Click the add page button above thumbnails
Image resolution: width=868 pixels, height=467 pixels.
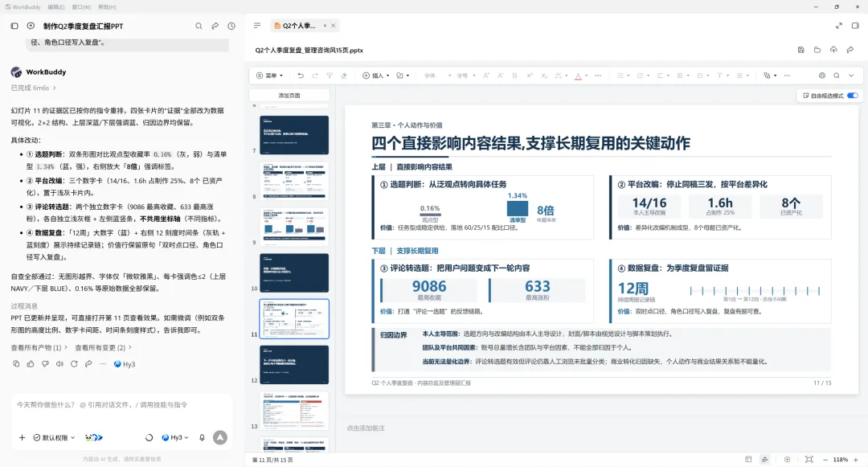(x=289, y=96)
